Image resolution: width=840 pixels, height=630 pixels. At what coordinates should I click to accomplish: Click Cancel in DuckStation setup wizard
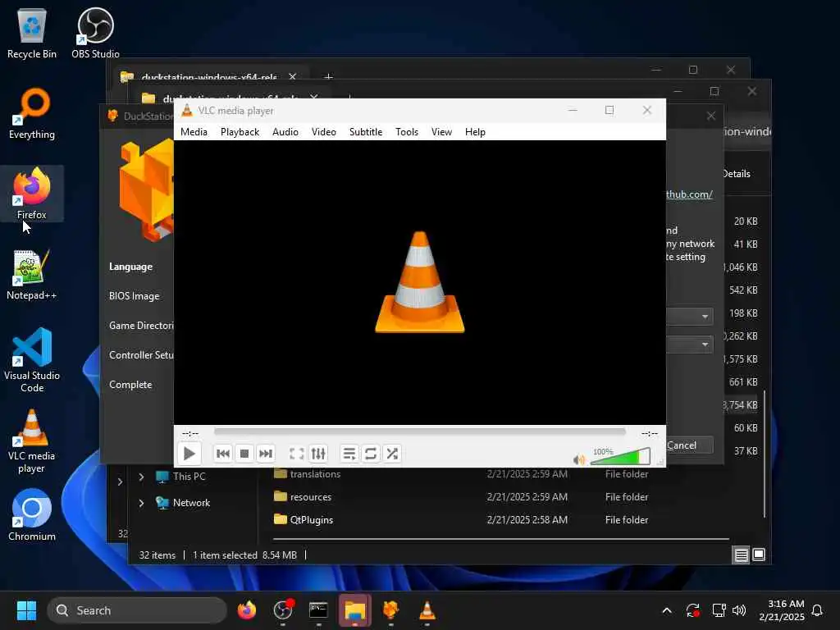pos(689,445)
